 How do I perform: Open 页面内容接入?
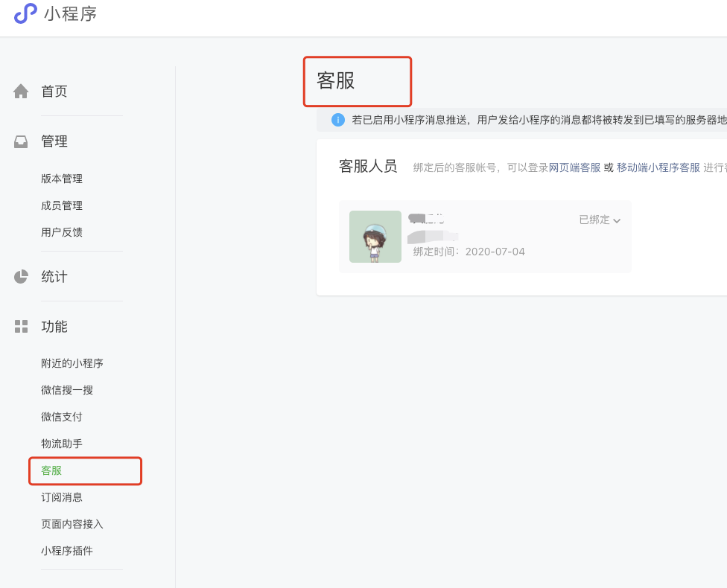[x=72, y=524]
